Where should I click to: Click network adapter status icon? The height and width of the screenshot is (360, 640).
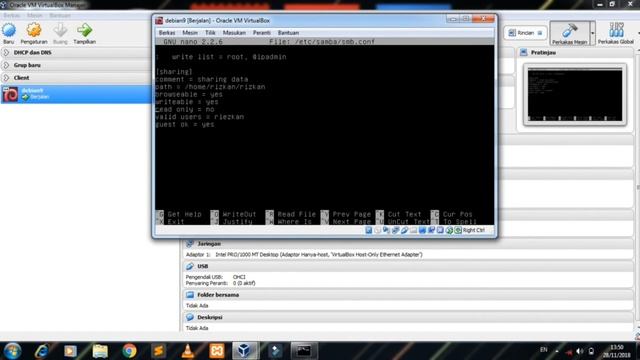pyautogui.click(x=396, y=230)
